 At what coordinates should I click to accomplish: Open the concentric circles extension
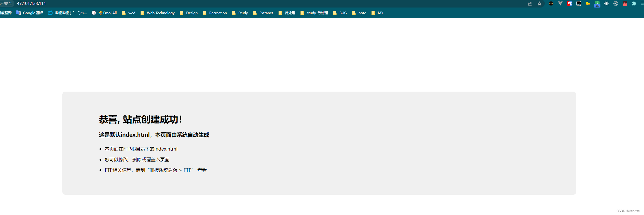616,3
